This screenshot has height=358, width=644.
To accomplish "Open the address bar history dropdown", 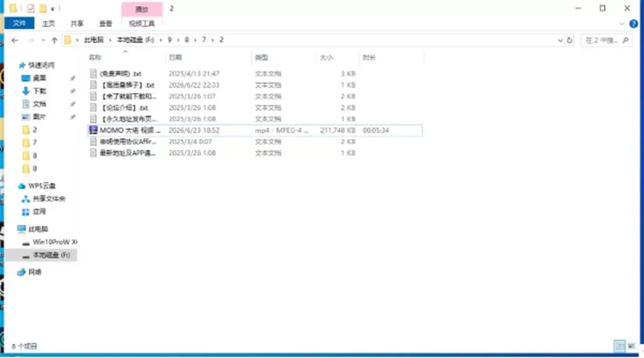I will (559, 40).
